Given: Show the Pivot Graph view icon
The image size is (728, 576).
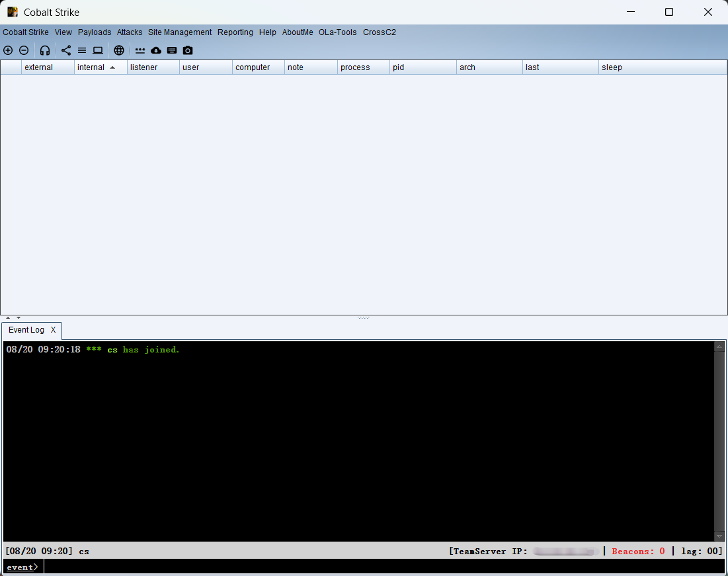Looking at the screenshot, I should [66, 50].
